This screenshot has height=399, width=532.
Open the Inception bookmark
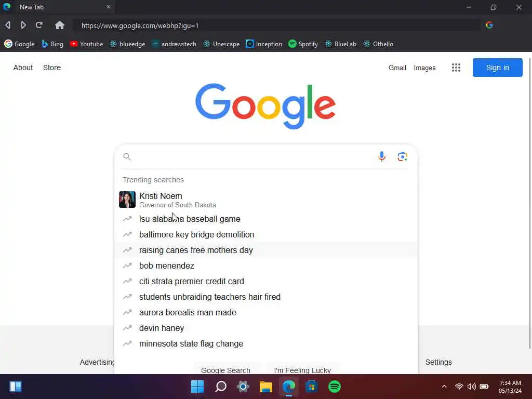(x=264, y=44)
